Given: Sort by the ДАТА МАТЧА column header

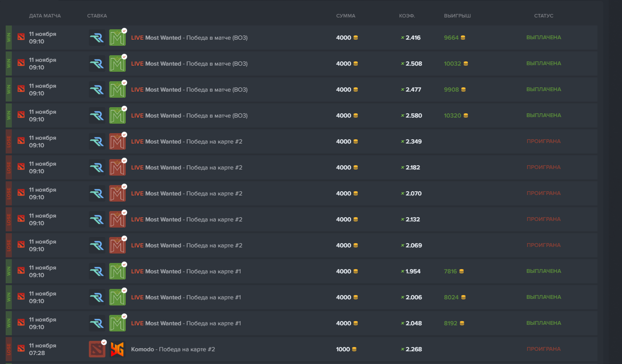Looking at the screenshot, I should tap(45, 16).
